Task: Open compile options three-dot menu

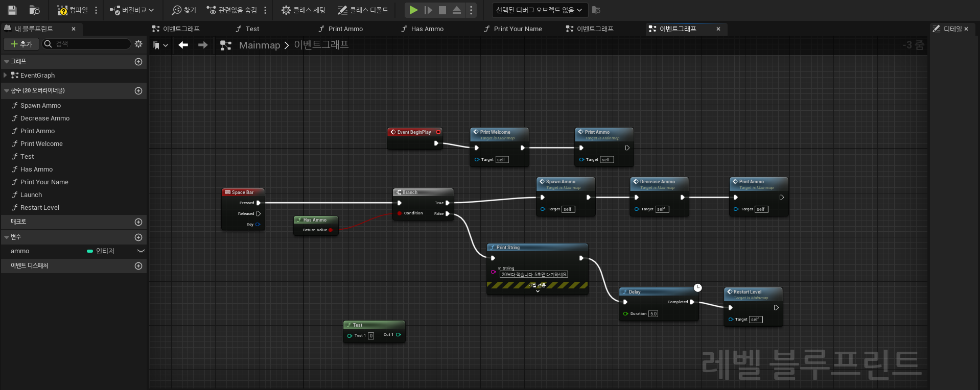Action: pyautogui.click(x=96, y=10)
